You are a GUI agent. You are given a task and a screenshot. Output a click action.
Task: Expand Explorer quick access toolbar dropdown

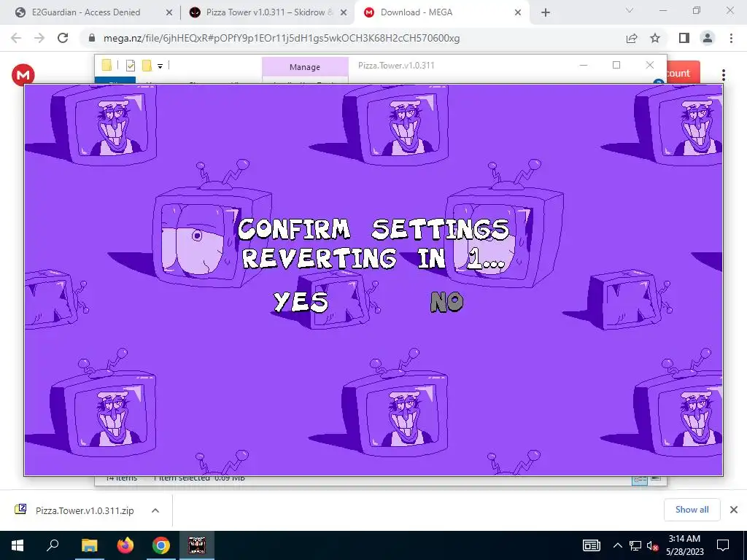coord(160,66)
